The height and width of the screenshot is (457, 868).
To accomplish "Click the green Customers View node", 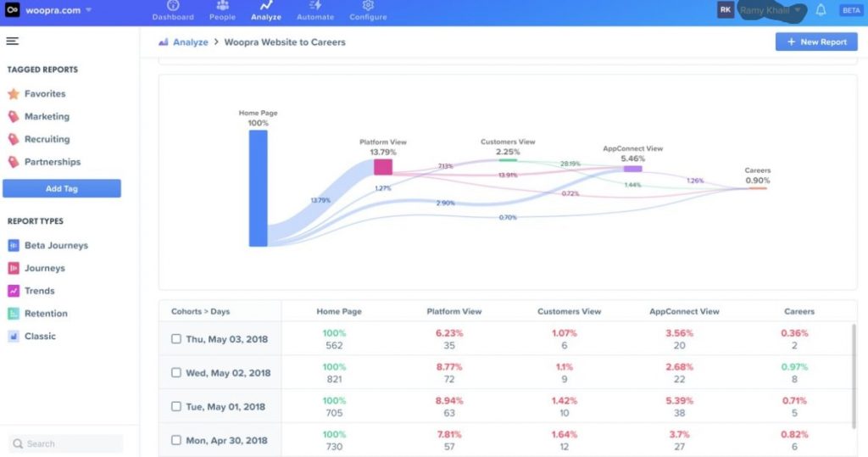I will [x=508, y=160].
